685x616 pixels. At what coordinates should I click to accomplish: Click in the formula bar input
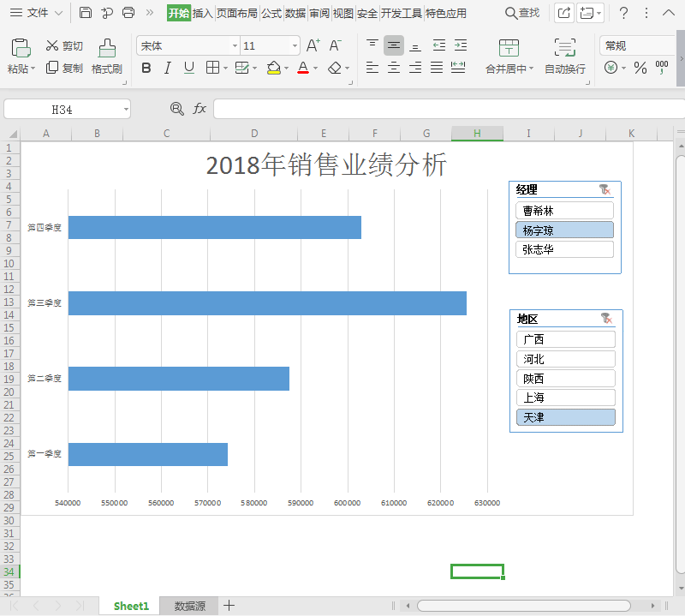[x=449, y=109]
